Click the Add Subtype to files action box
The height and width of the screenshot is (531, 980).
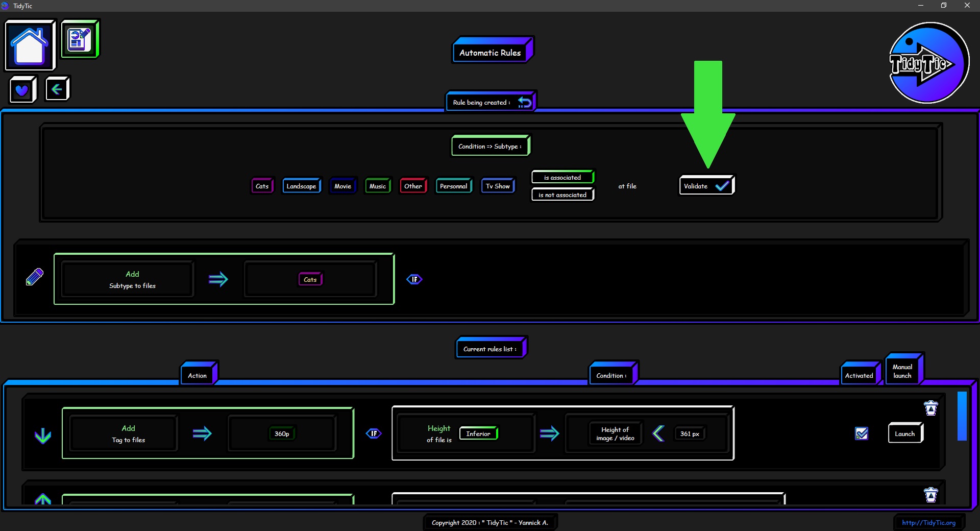pos(128,279)
